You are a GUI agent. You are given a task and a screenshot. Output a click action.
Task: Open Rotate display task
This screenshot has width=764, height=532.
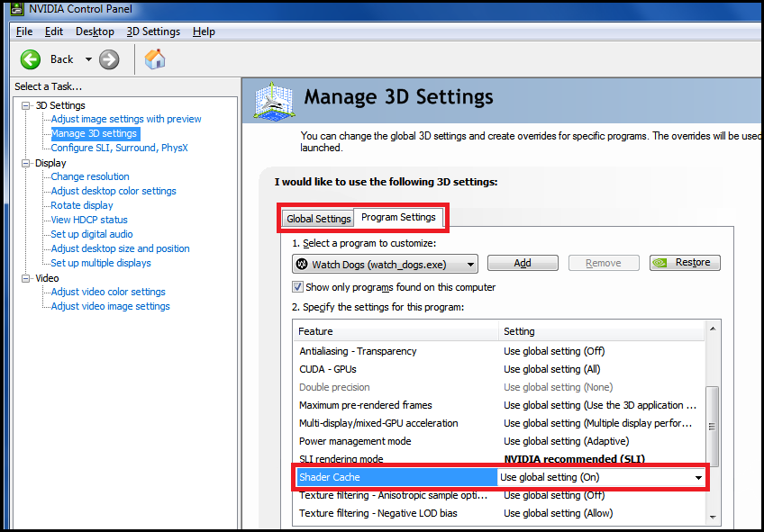[x=81, y=205]
